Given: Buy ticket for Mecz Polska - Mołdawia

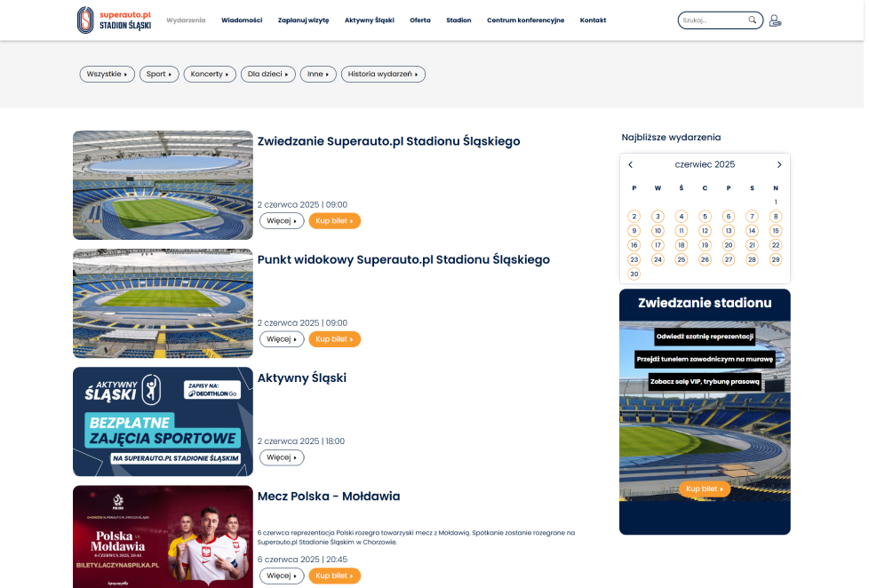Looking at the screenshot, I should pyautogui.click(x=334, y=576).
